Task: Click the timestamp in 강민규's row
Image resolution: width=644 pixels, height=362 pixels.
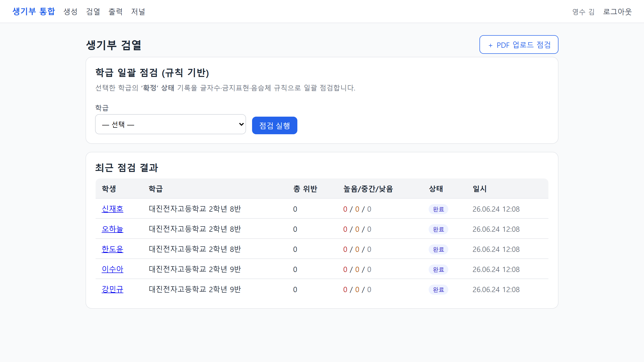Action: coord(496,290)
